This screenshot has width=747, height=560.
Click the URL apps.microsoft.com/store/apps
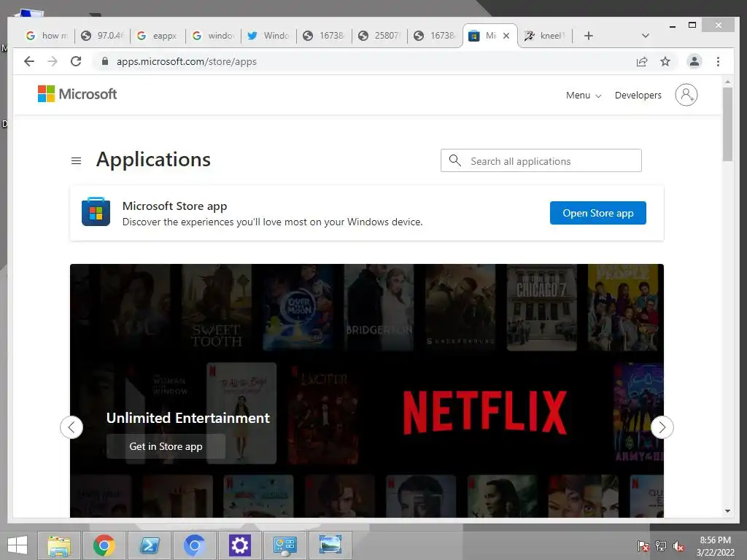[x=186, y=61]
